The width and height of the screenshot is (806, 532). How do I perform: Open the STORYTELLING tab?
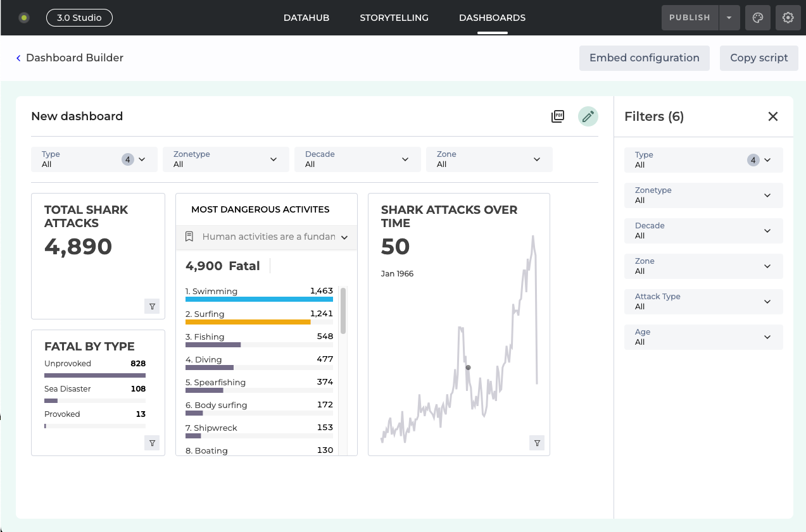394,18
